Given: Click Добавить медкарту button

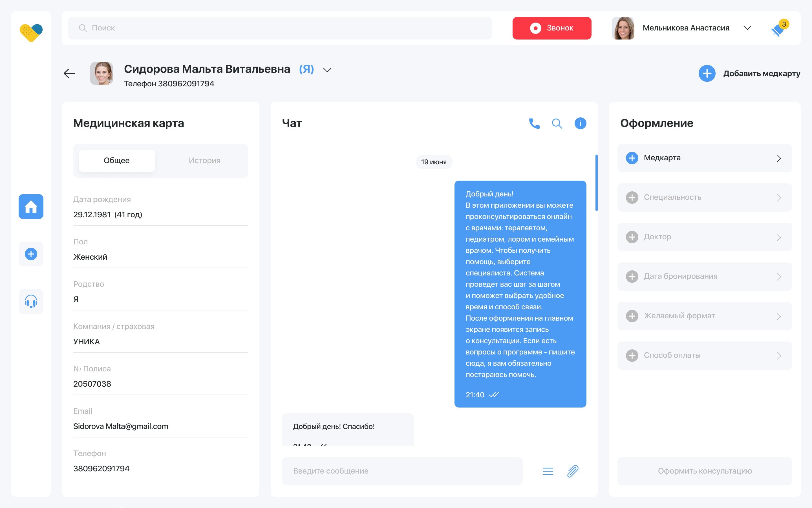Looking at the screenshot, I should [x=749, y=73].
